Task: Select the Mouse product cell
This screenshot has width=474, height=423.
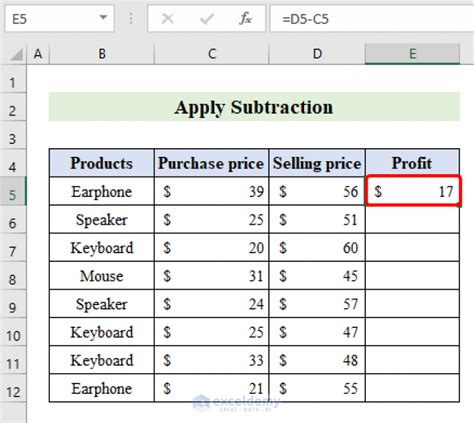Action: pyautogui.click(x=102, y=276)
